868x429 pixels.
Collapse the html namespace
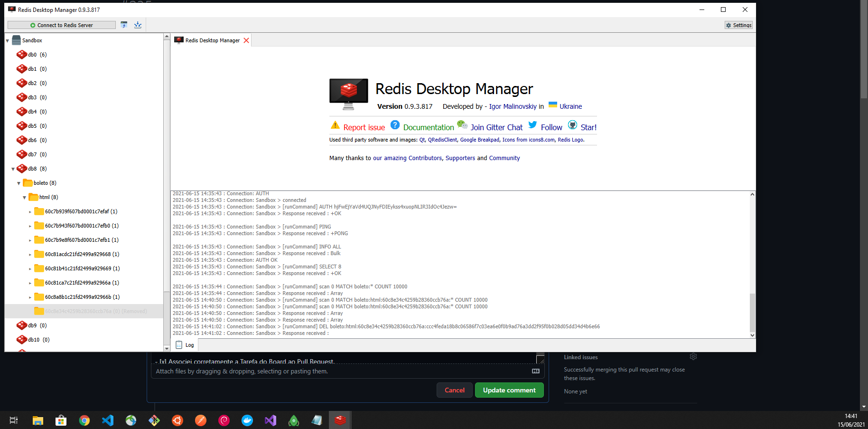click(x=25, y=198)
